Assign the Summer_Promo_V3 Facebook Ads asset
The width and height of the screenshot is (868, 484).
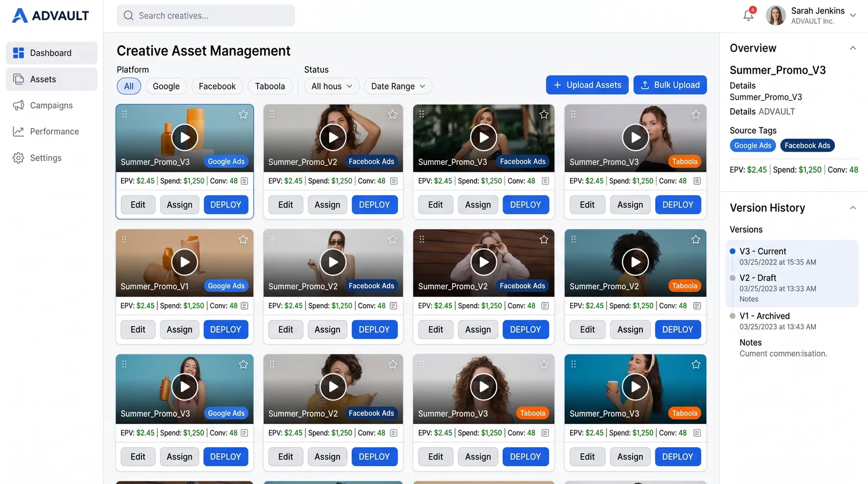[x=478, y=205]
